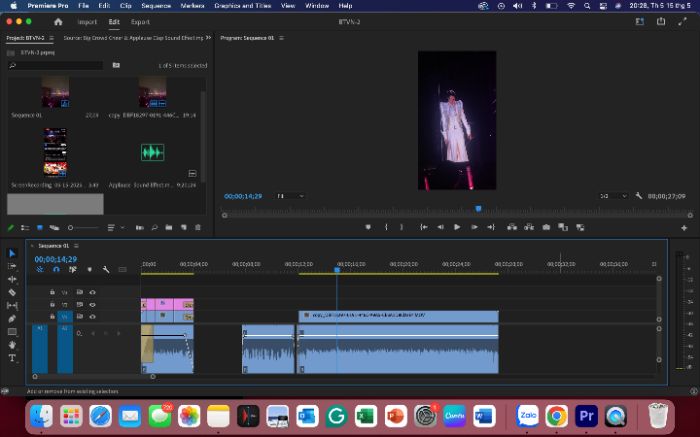
Task: Click Find magnifier in Project panel footer
Action: point(154,228)
